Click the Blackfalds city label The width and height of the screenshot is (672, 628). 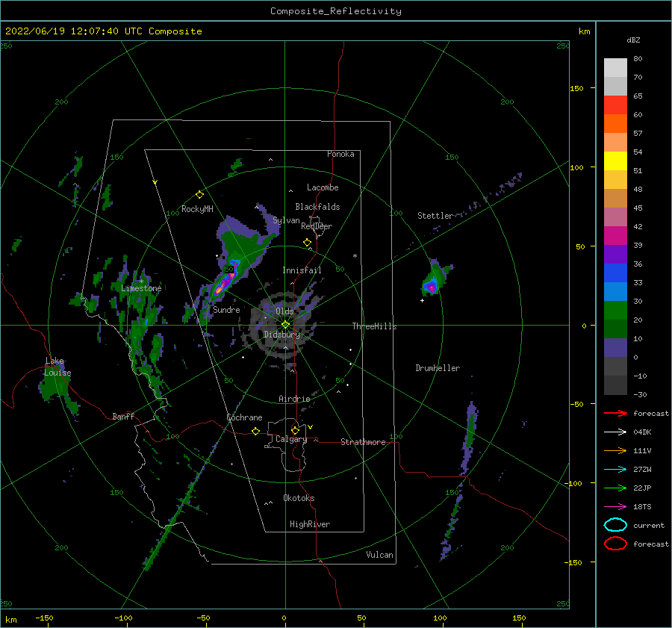tap(317, 207)
